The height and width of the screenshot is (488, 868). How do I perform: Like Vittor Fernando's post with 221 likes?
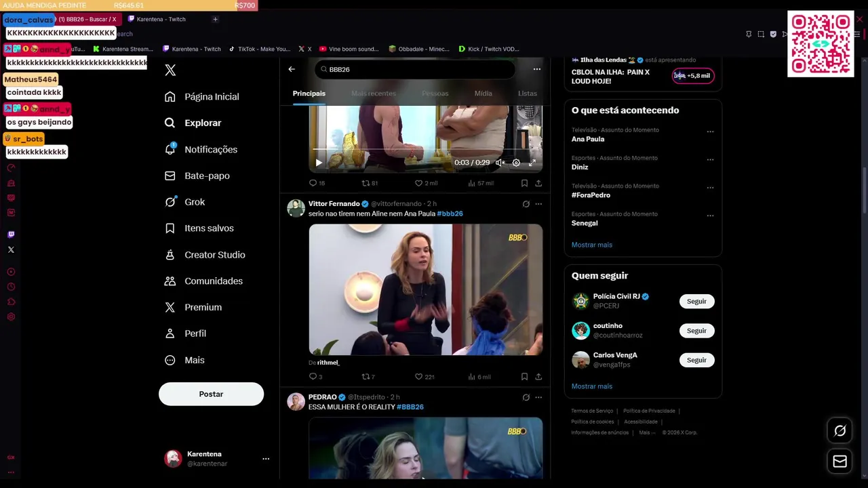tap(425, 377)
